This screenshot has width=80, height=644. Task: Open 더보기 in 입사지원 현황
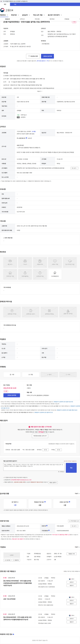pyautogui.click(x=77, y=494)
